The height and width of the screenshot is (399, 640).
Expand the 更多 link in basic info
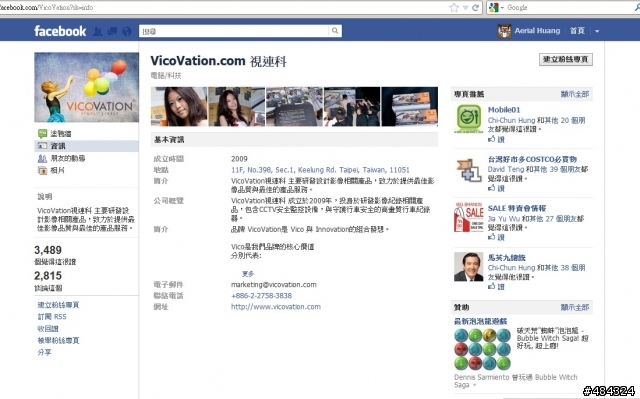(248, 274)
